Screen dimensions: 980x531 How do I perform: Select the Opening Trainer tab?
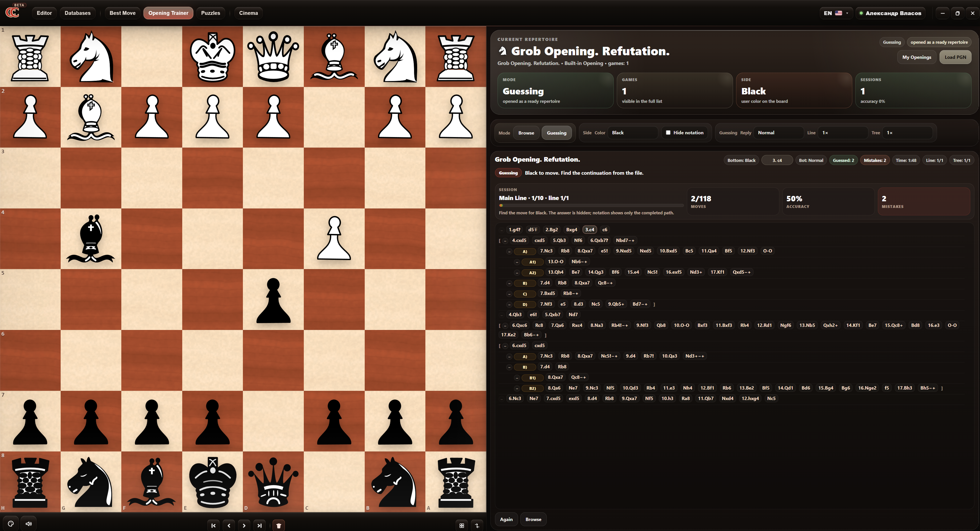pyautogui.click(x=168, y=13)
